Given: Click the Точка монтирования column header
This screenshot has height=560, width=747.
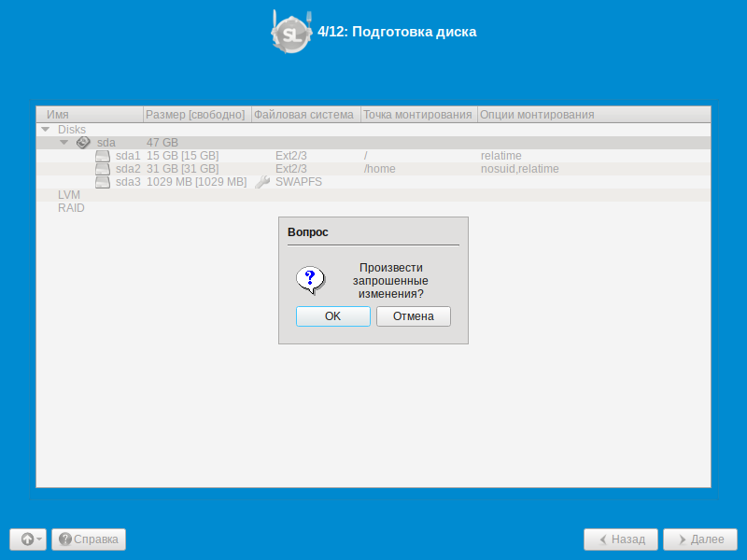Looking at the screenshot, I should coord(418,115).
